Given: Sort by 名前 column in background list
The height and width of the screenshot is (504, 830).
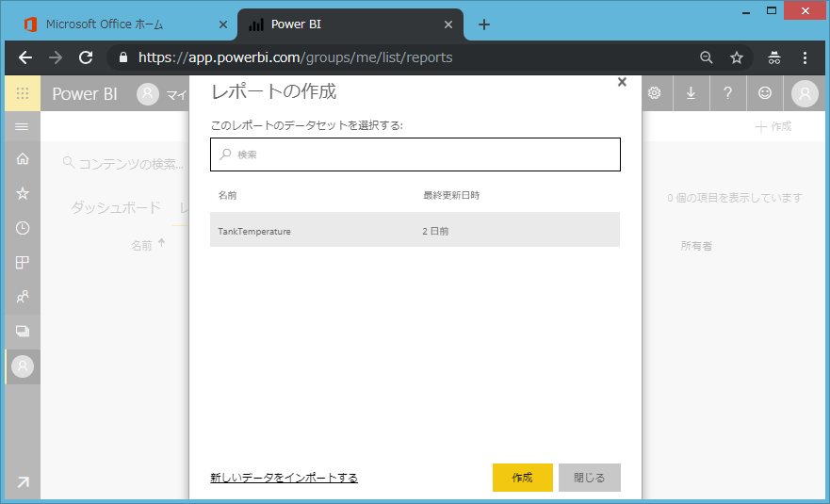Looking at the screenshot, I should click(x=141, y=246).
